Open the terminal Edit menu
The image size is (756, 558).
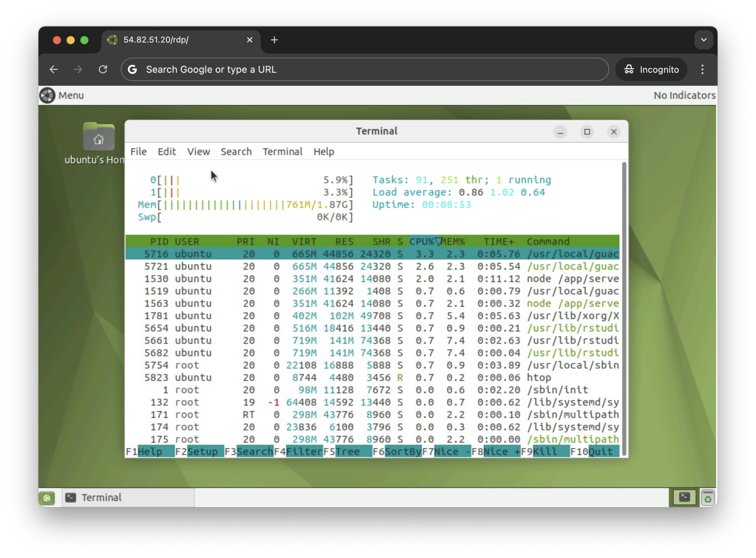[x=167, y=152]
